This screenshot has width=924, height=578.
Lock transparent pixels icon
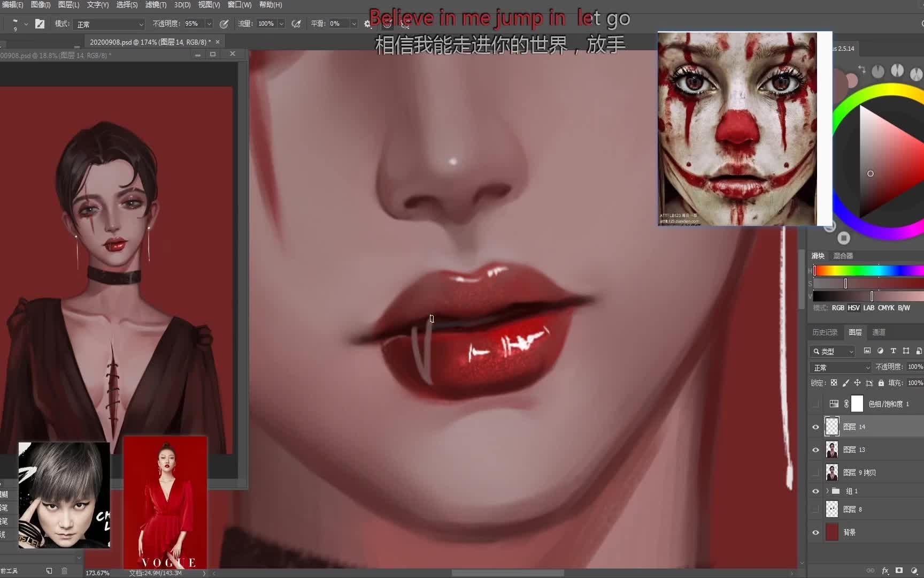[834, 383]
